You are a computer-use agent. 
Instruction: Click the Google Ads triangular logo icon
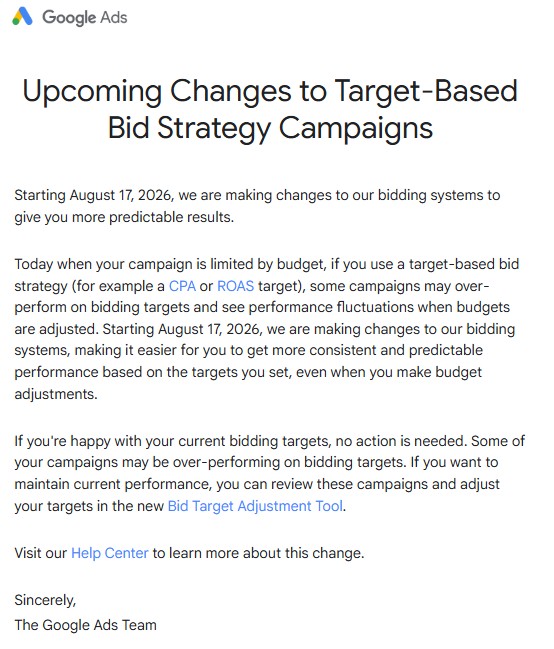(22, 17)
